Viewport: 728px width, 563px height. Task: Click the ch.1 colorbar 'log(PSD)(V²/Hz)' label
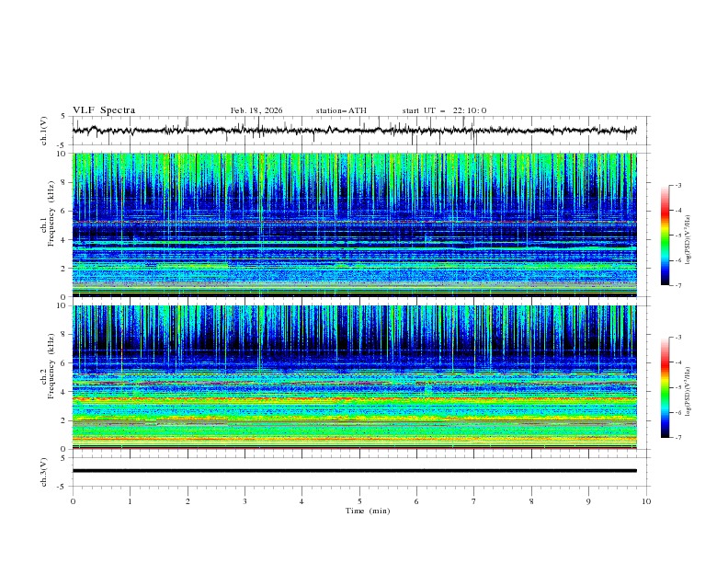pyautogui.click(x=688, y=240)
